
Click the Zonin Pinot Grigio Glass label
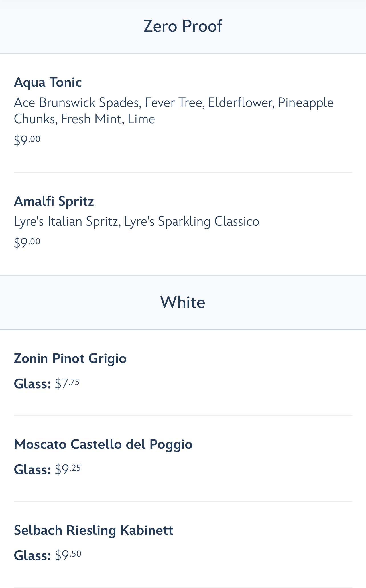click(32, 384)
